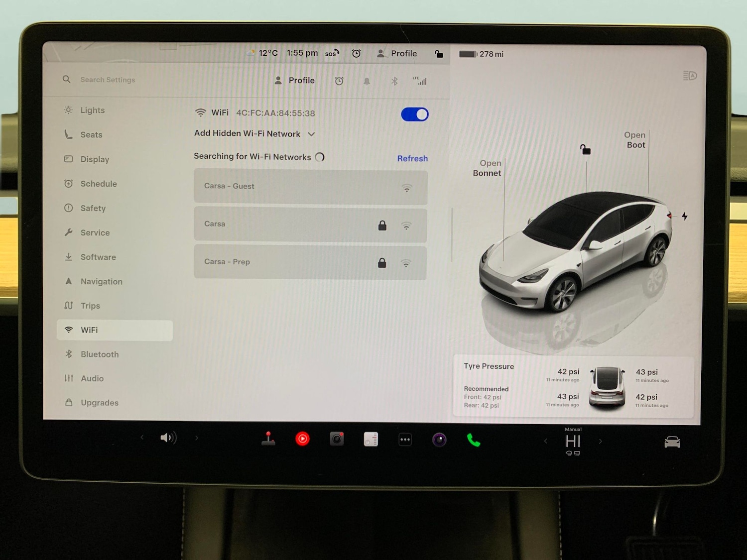Open the left arrow beside volume control
This screenshot has width=747, height=560.
click(142, 438)
